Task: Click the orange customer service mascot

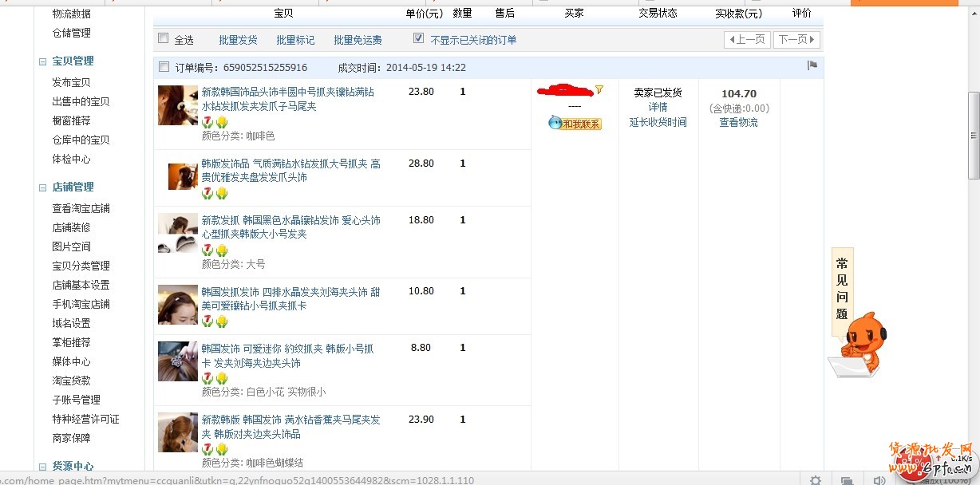Action: 860,343
